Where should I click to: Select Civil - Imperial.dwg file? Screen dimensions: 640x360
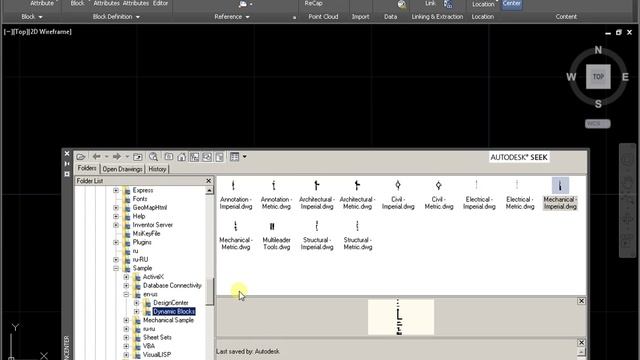tap(398, 195)
